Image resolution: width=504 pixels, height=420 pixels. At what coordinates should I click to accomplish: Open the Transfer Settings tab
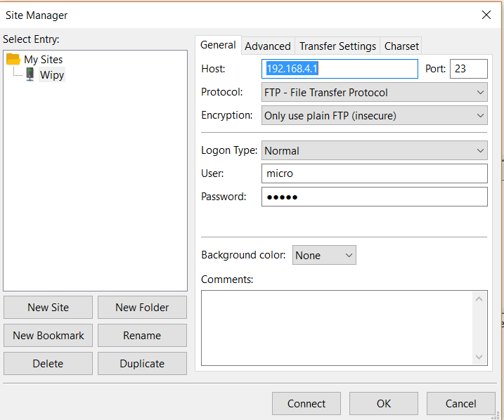click(337, 46)
